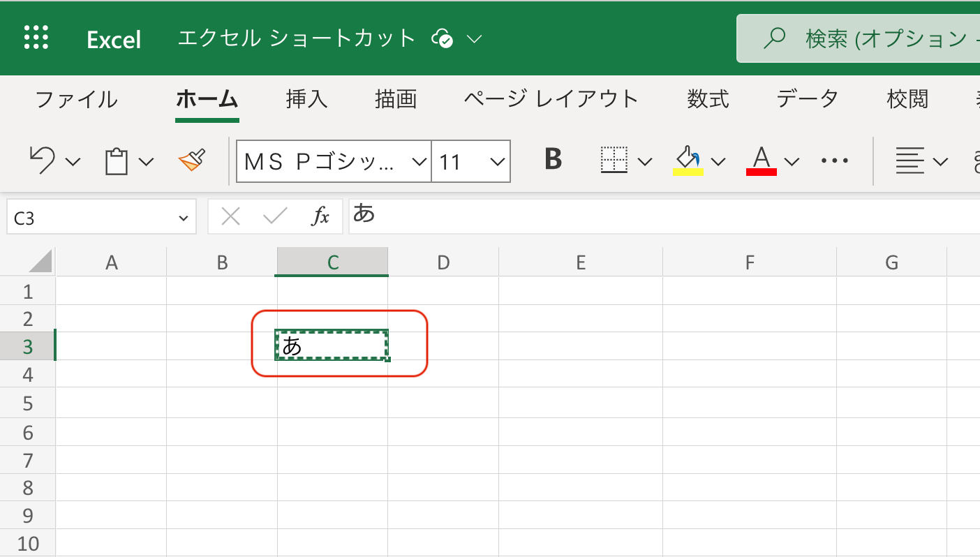Click the Borders icon
980x557 pixels.
click(614, 160)
